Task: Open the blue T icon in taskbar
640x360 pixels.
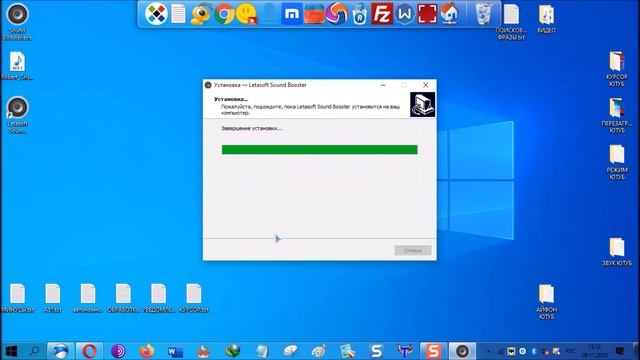Action: pyautogui.click(x=405, y=351)
